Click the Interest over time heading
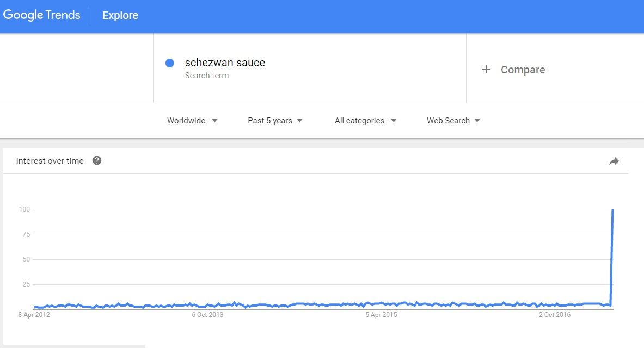 50,161
